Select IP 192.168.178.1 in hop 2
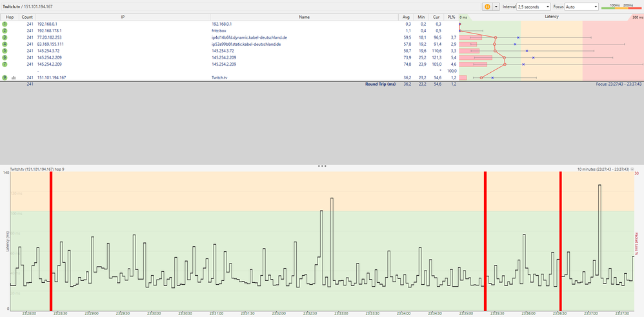Image resolution: width=644 pixels, height=317 pixels. (x=49, y=30)
